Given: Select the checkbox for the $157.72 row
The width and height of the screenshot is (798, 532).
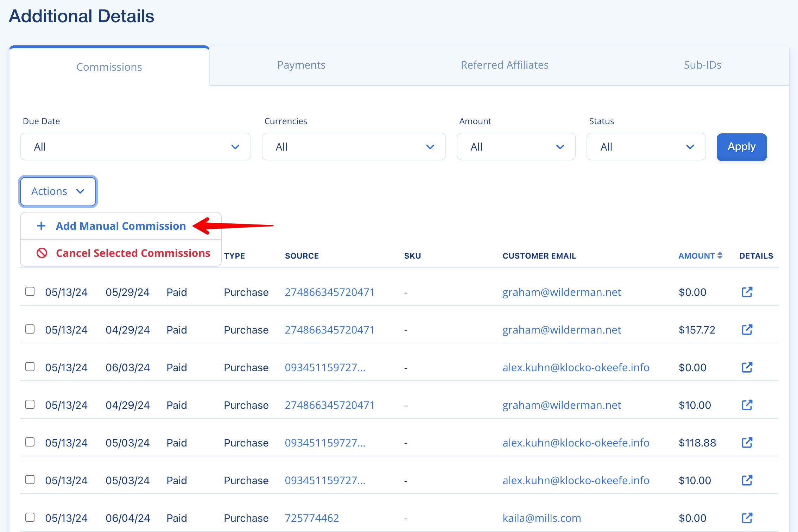Looking at the screenshot, I should pyautogui.click(x=30, y=329).
